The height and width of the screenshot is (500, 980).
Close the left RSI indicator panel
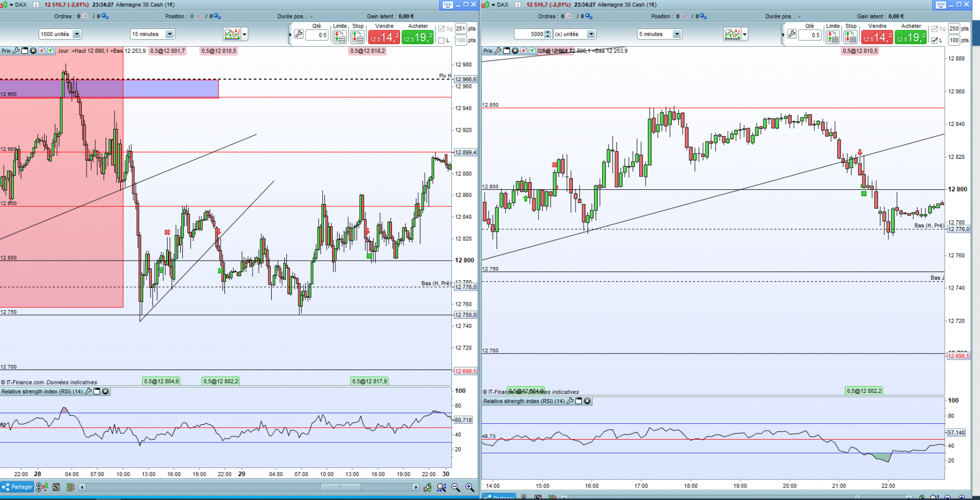(x=106, y=391)
